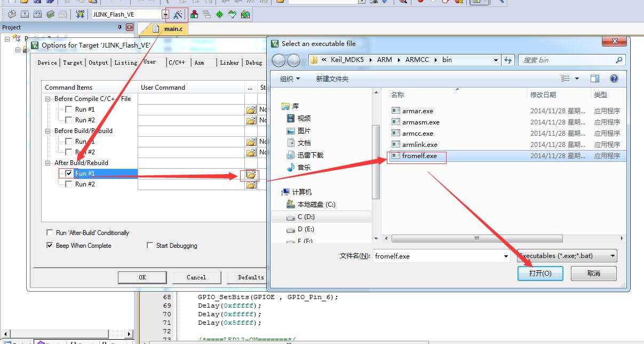Image resolution: width=644 pixels, height=344 pixels.
Task: Click the browse folder icon for Before Compile Run #1
Action: (251, 110)
